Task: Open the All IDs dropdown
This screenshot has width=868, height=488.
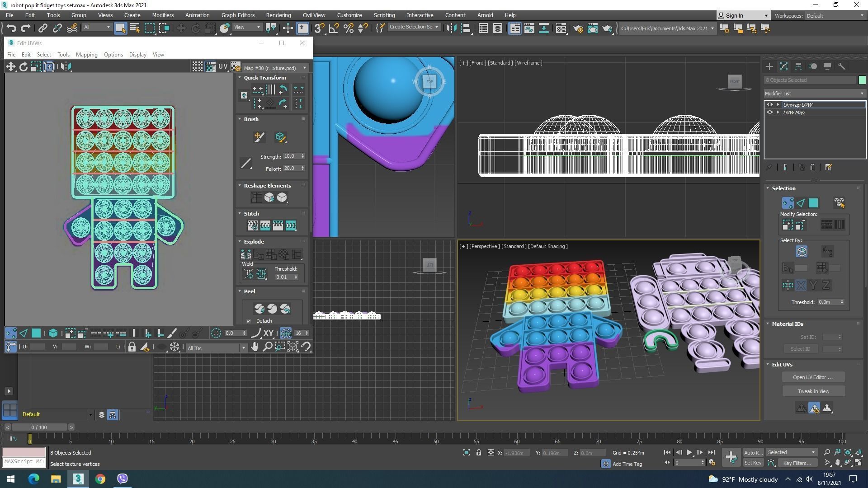Action: coord(216,348)
